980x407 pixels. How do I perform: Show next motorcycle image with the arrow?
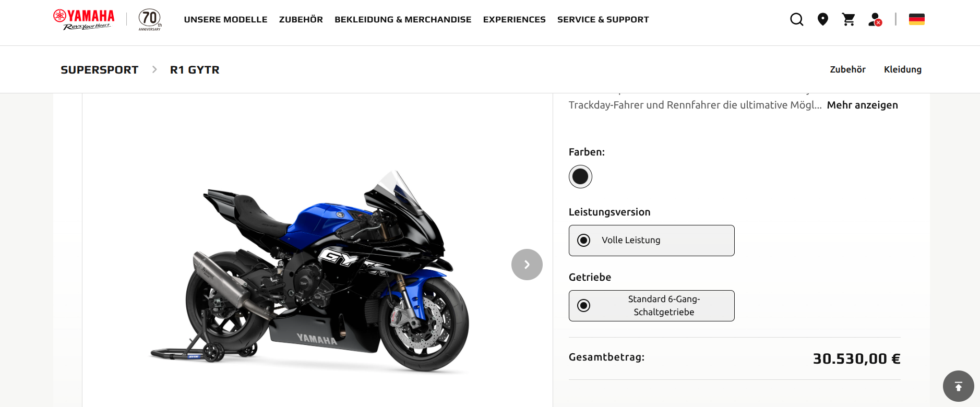527,265
